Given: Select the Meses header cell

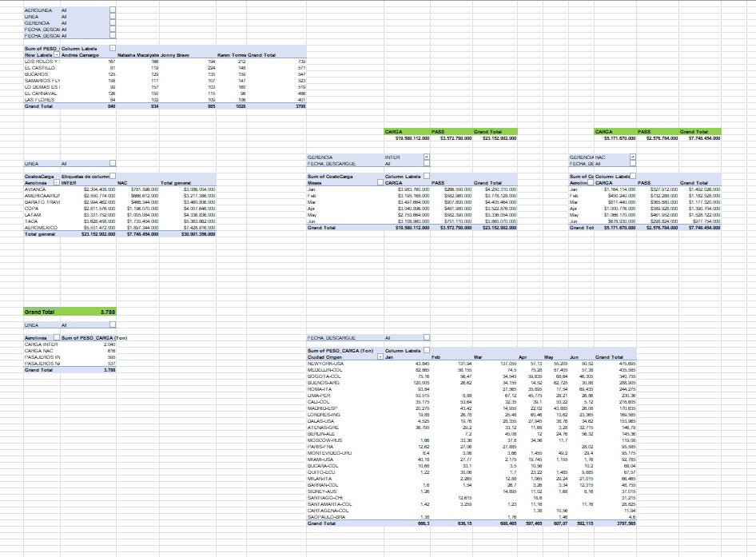Looking at the screenshot, I should point(314,183).
